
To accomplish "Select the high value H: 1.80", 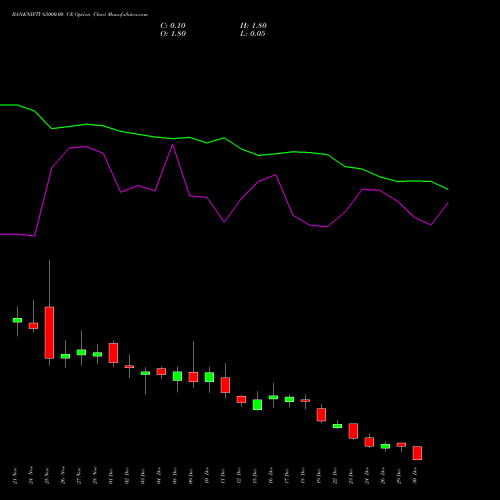I will pyautogui.click(x=253, y=26).
